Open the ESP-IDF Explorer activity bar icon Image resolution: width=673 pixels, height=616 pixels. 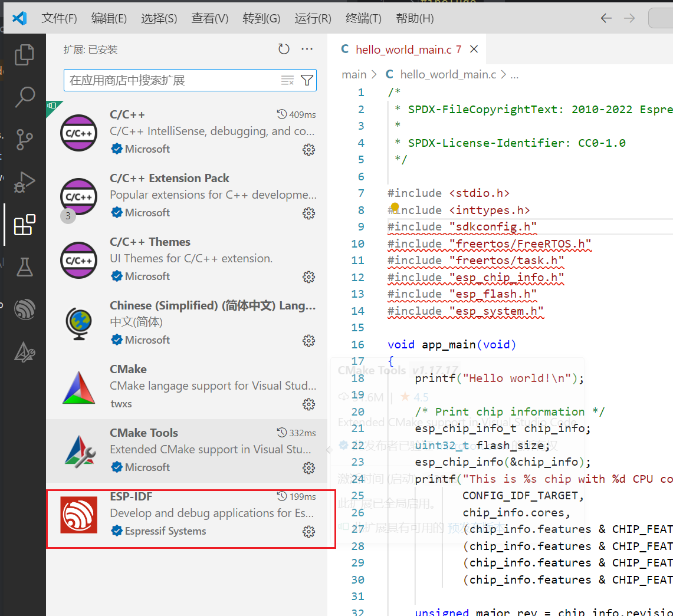24,309
